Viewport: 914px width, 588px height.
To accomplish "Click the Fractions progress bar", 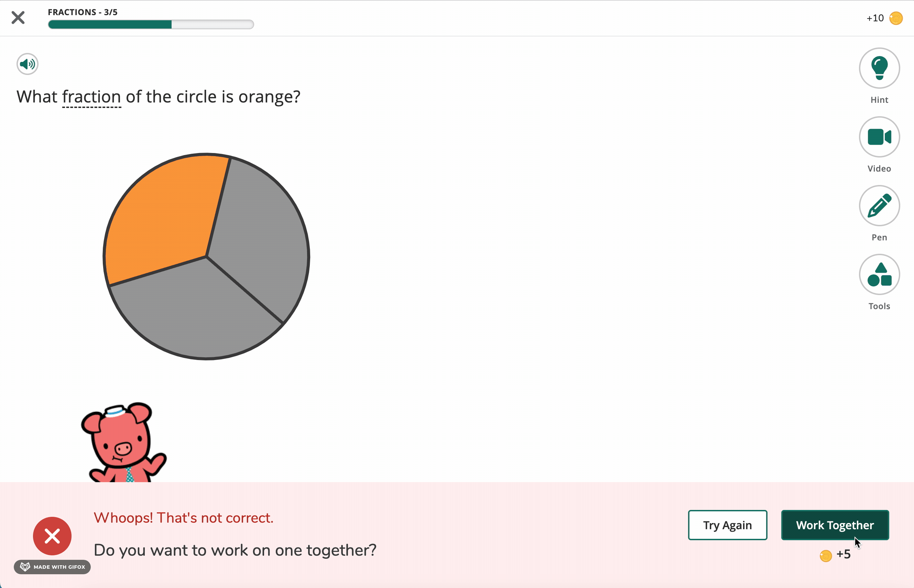I will pos(151,24).
